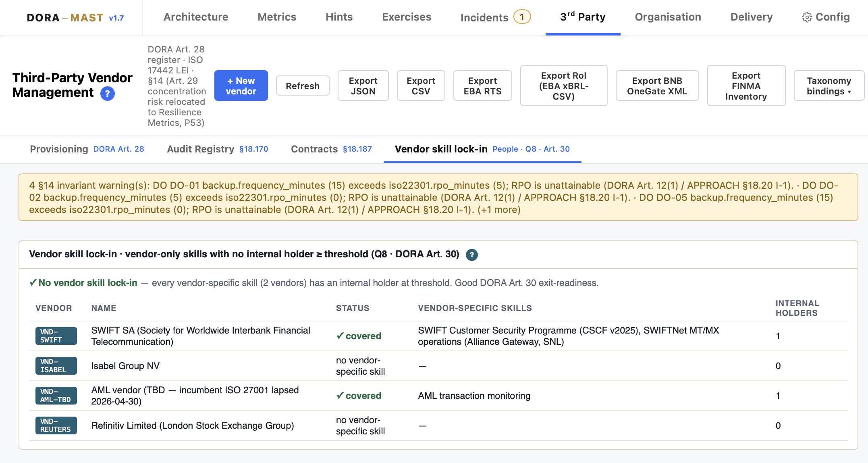
Task: Click the SWIFT SA vendor name
Action: [201, 336]
